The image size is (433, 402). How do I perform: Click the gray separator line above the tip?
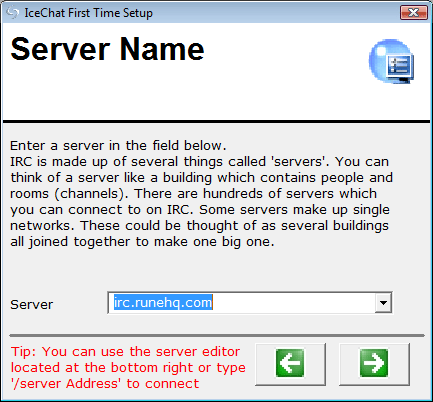(217, 335)
